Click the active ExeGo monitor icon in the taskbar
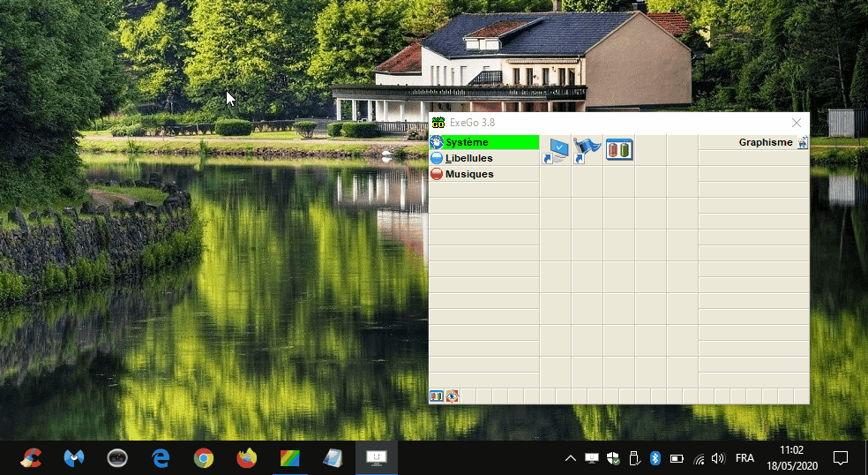Viewport: 868px width, 475px height. point(377,458)
